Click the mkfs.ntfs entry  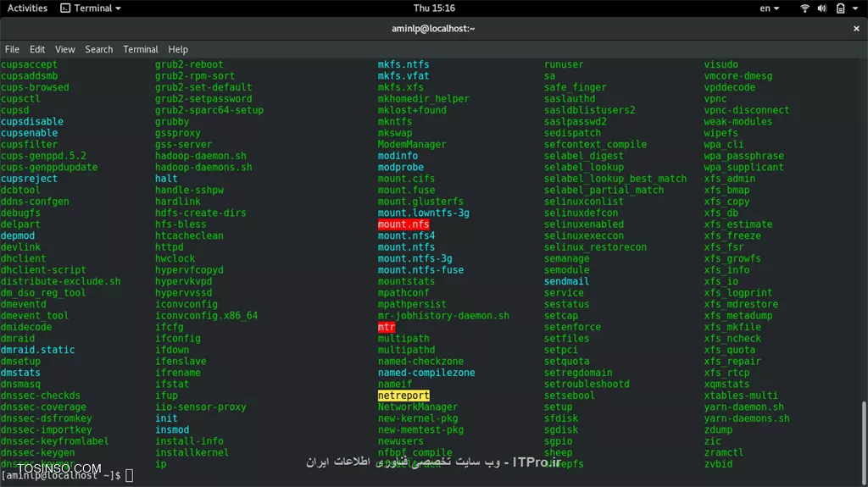pos(403,64)
